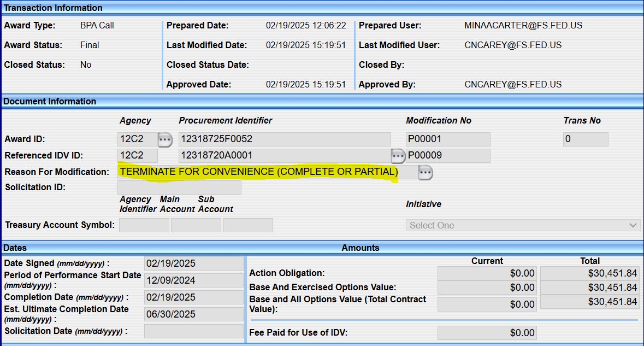Click the Award ID Procurement Identifier field
This screenshot has width=644, height=346.
coord(284,139)
